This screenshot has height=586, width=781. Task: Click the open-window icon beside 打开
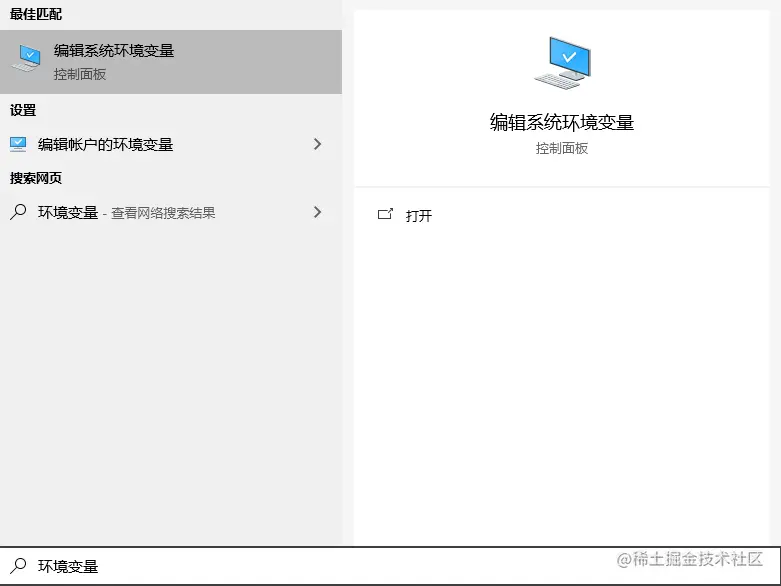coord(385,214)
